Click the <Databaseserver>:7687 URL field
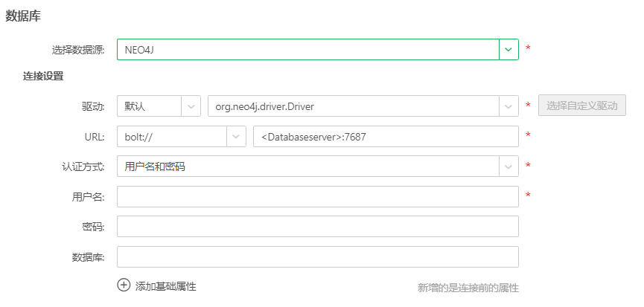Image resolution: width=644 pixels, height=307 pixels. (386, 137)
